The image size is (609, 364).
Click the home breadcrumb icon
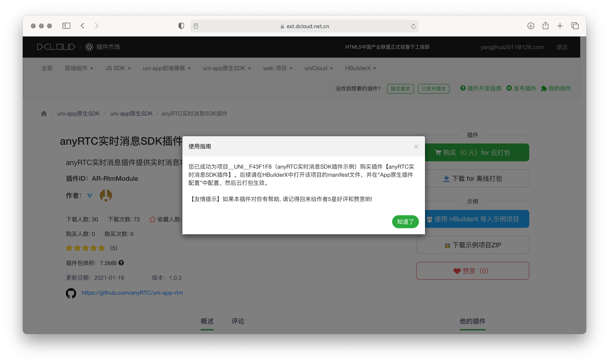click(44, 113)
